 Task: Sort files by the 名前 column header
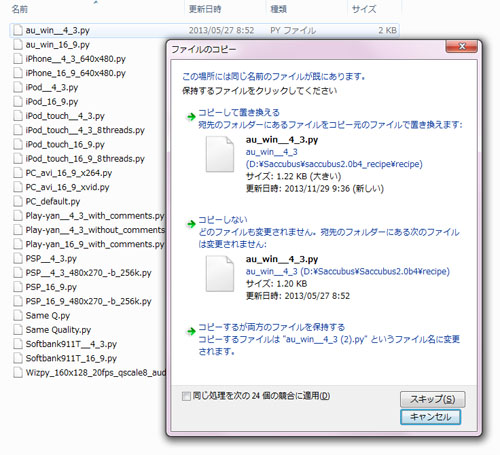click(x=20, y=9)
